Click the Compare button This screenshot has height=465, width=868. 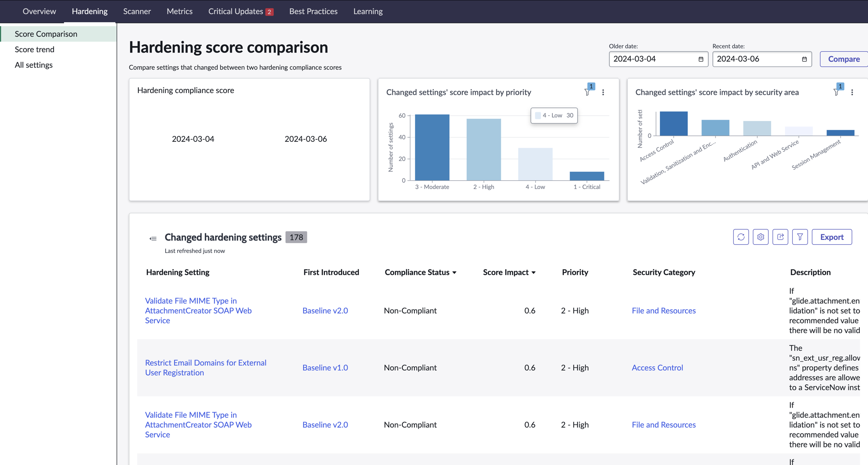(844, 59)
